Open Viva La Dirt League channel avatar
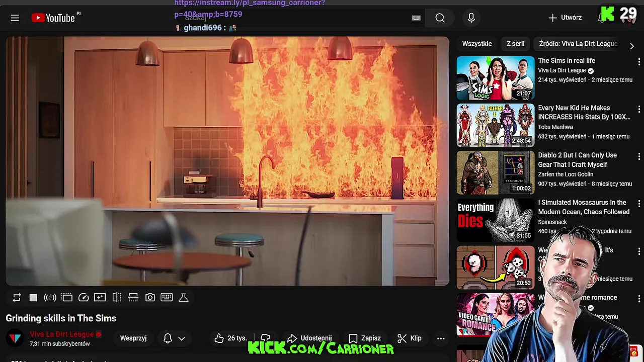Viewport: 644px width, 362px height. (x=15, y=338)
